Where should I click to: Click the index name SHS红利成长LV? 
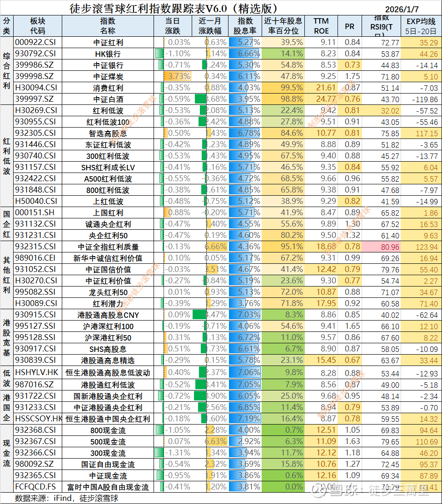[x=108, y=168]
